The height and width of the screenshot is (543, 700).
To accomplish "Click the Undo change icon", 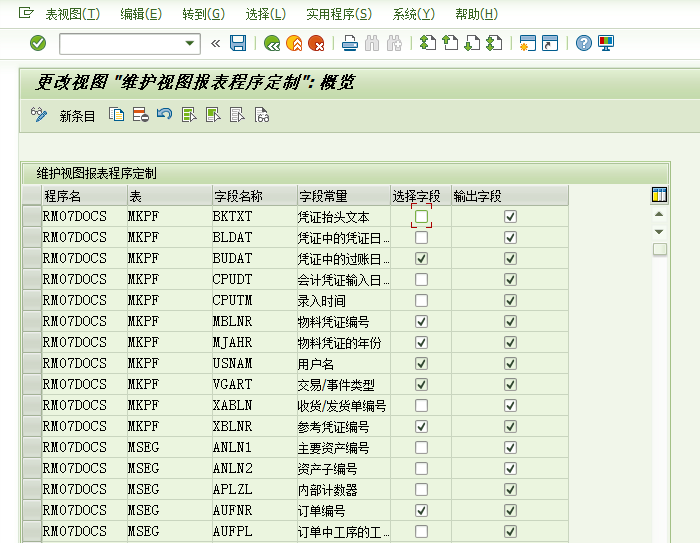I will click(164, 115).
